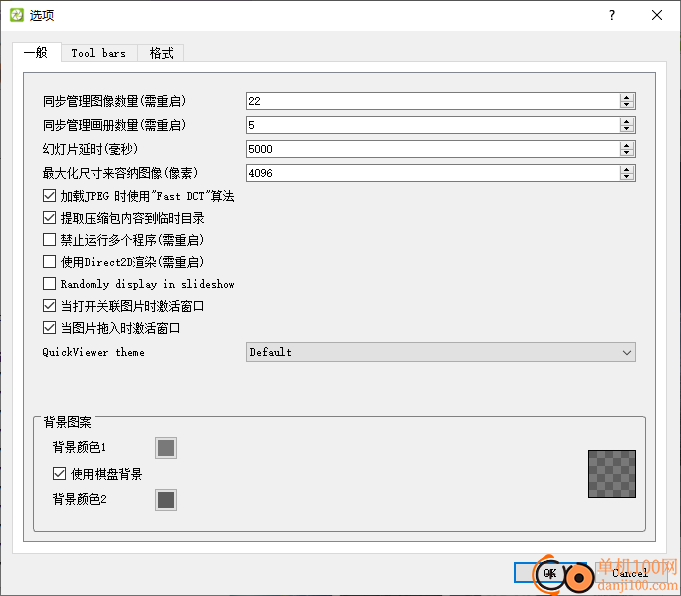681x596 pixels.
Task: Open the Tool bars tab
Action: pyautogui.click(x=99, y=53)
